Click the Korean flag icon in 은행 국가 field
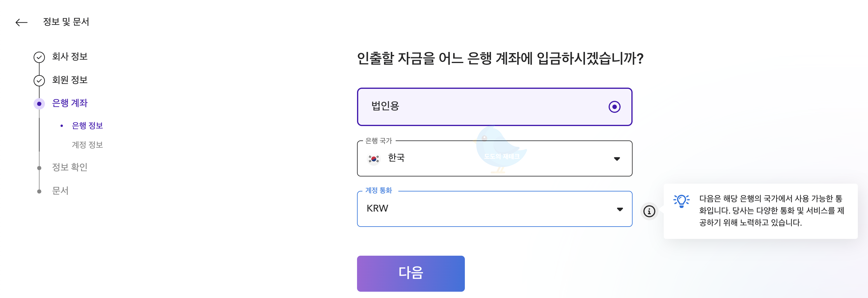This screenshot has width=868, height=298. pyautogui.click(x=373, y=158)
